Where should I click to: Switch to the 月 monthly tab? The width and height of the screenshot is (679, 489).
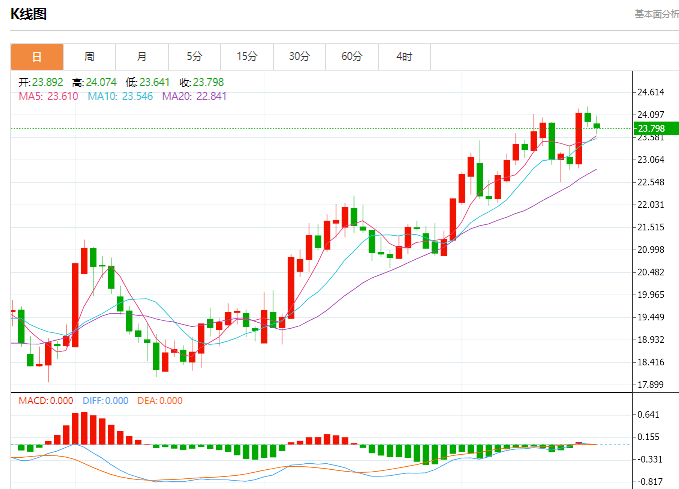click(142, 57)
